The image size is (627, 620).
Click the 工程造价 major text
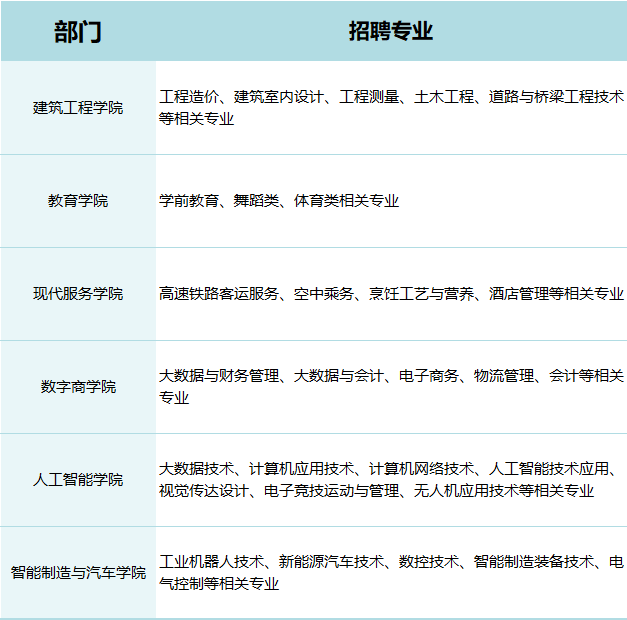tap(189, 98)
